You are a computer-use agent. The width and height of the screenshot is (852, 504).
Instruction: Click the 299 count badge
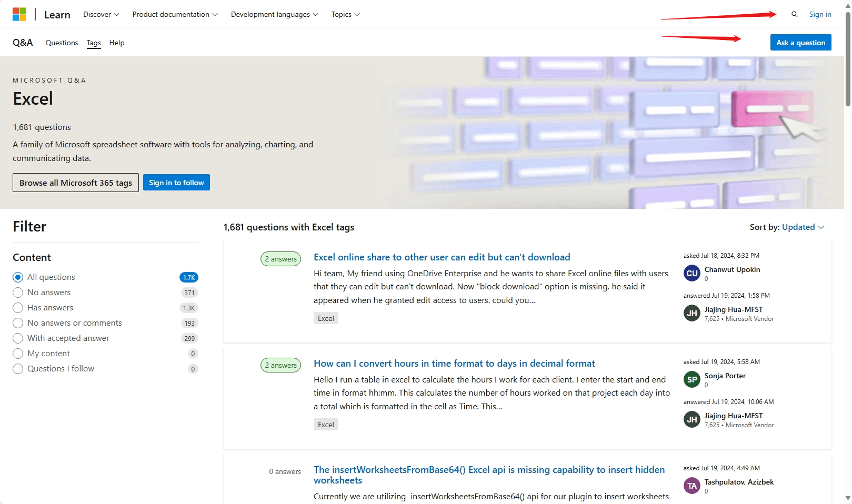point(189,338)
